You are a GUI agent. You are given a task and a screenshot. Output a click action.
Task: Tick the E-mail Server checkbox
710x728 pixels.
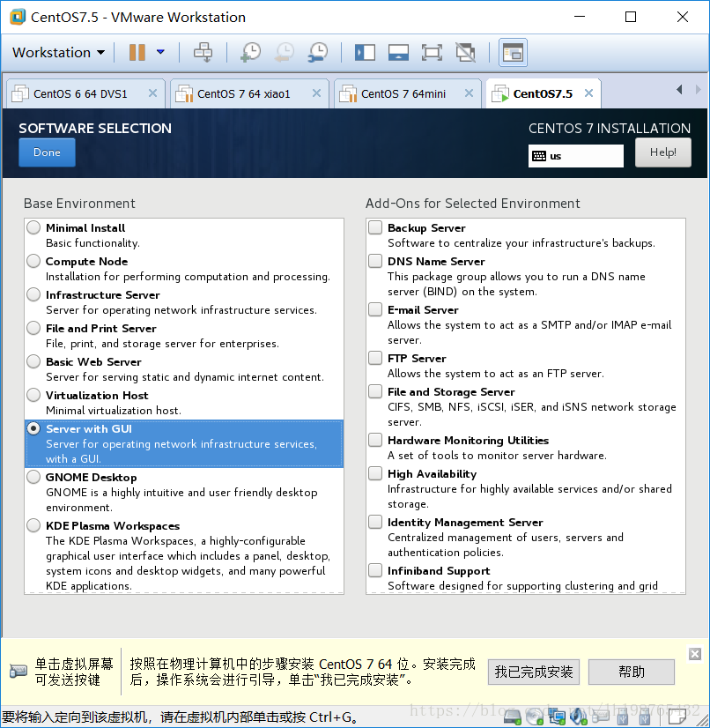[375, 309]
